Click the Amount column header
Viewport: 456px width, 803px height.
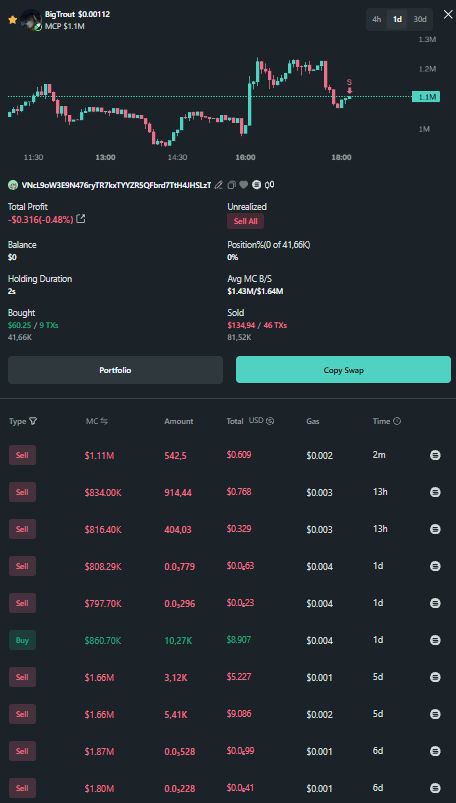[179, 421]
